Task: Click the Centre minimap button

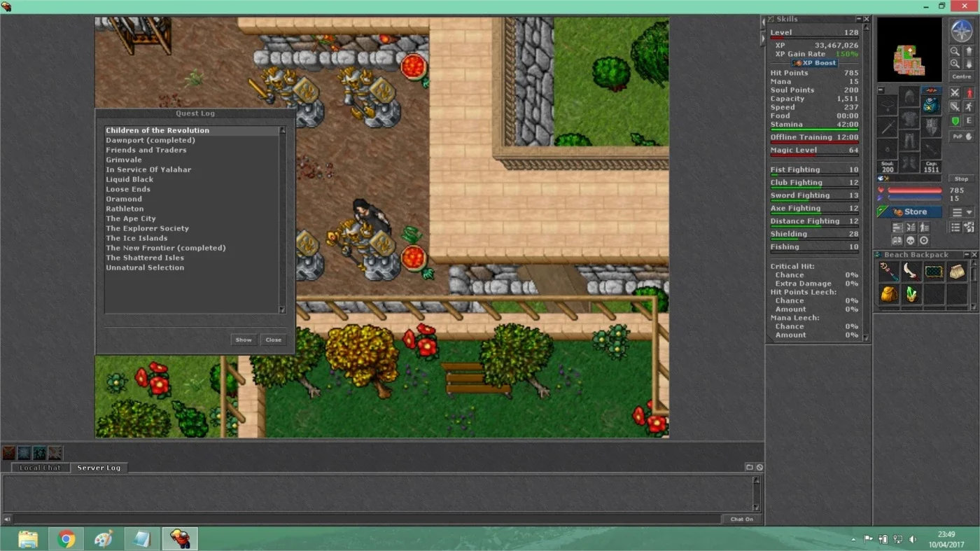Action: tap(962, 76)
